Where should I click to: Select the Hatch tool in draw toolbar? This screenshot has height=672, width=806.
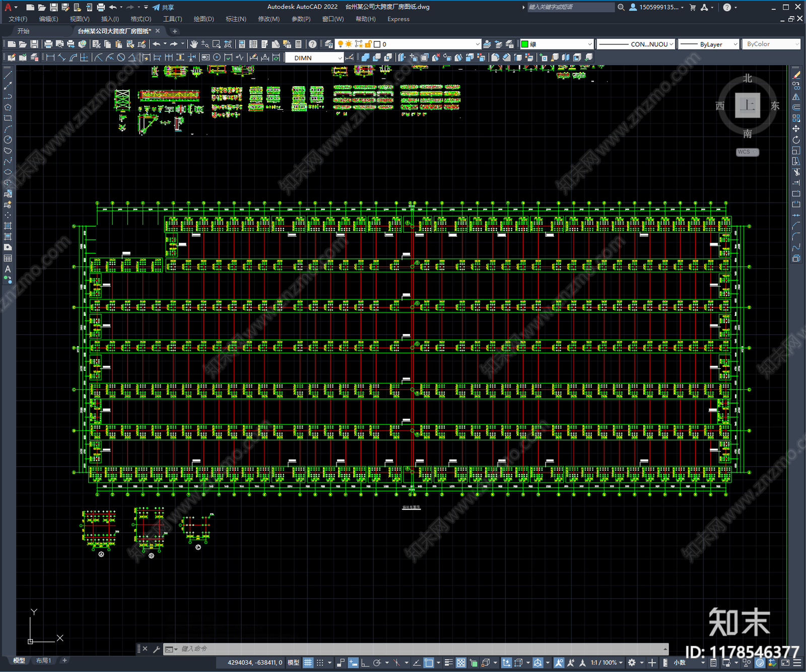tap(8, 226)
